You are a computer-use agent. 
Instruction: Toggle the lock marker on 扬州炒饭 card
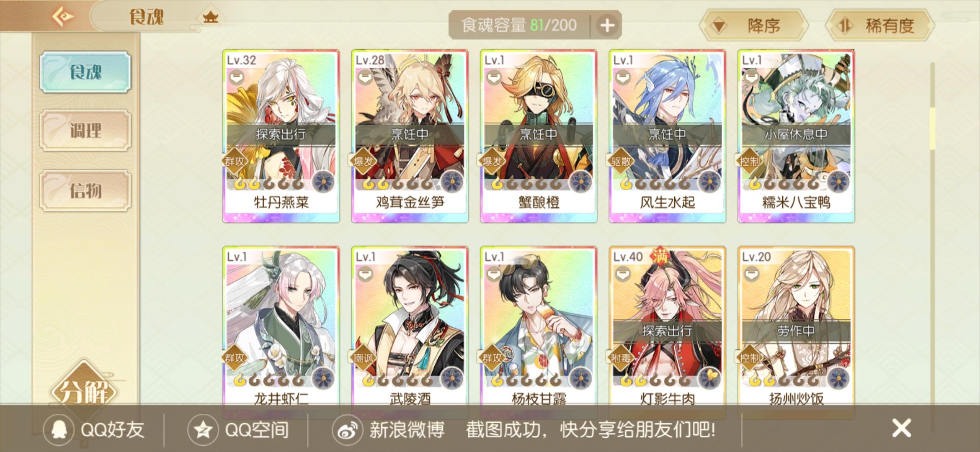click(751, 274)
